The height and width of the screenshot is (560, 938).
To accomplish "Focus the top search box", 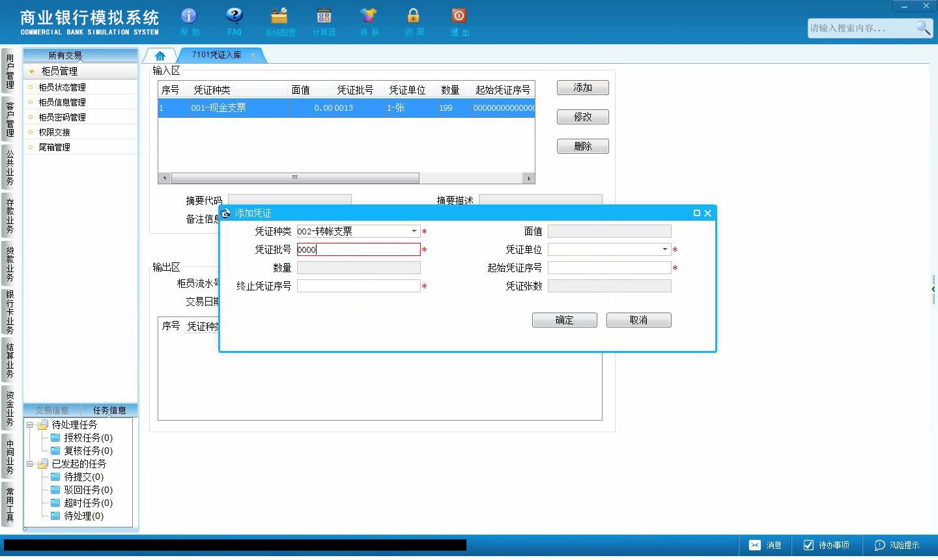I will (861, 28).
